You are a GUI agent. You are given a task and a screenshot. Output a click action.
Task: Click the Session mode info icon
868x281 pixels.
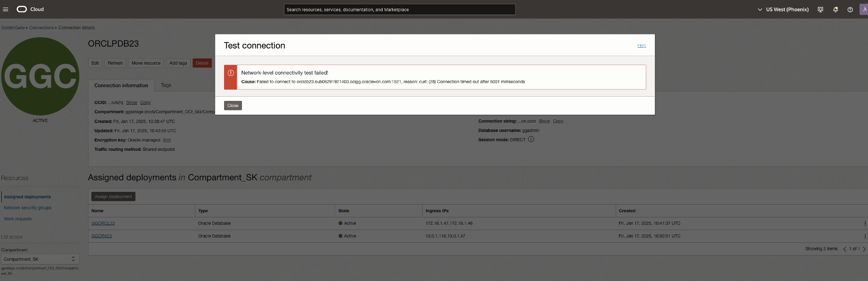point(531,140)
